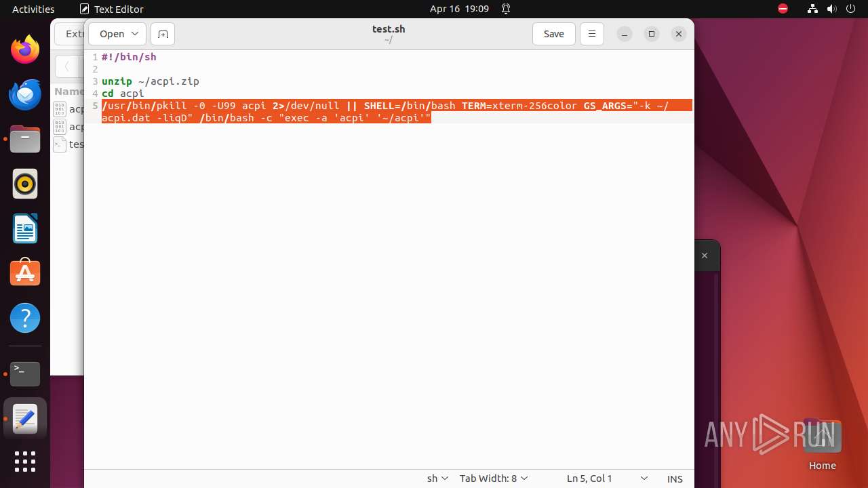Create a new document tab
Viewport: 868px width, 488px height.
[163, 34]
